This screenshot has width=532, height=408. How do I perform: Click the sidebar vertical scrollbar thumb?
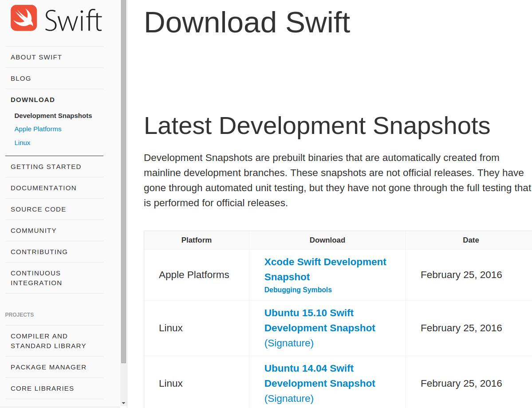point(123,181)
